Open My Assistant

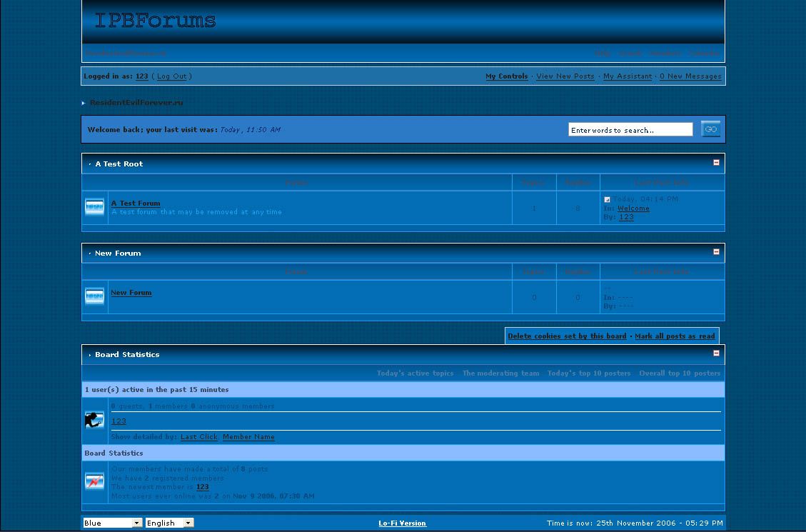[627, 76]
